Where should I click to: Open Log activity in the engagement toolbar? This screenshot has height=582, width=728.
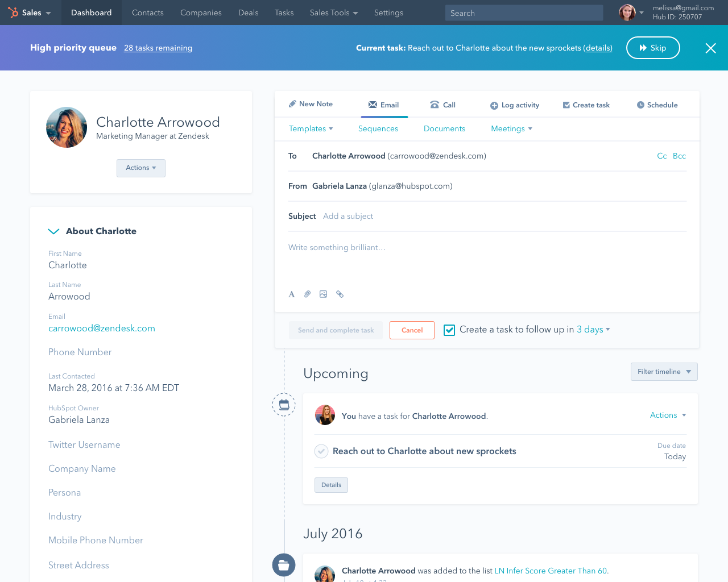click(514, 105)
